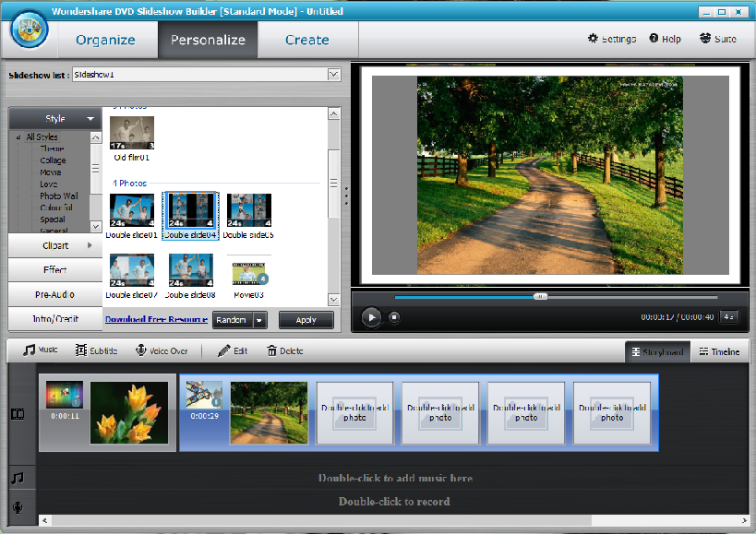Click the preview progress slider handle

tap(541, 297)
